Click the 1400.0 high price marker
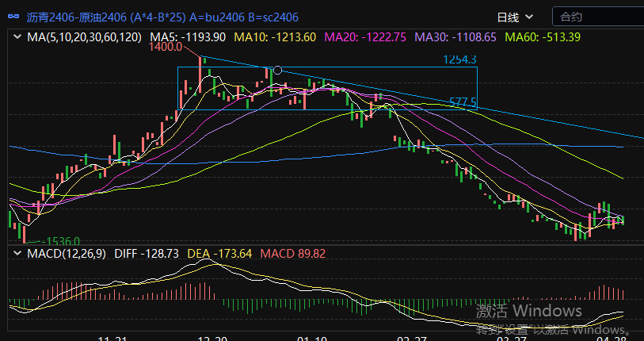644x341 pixels. coord(165,48)
